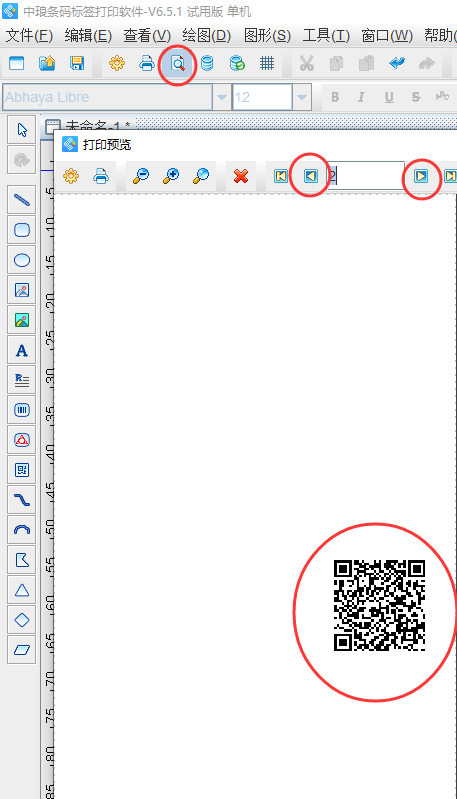Select the insert image tool with pin

click(21, 290)
